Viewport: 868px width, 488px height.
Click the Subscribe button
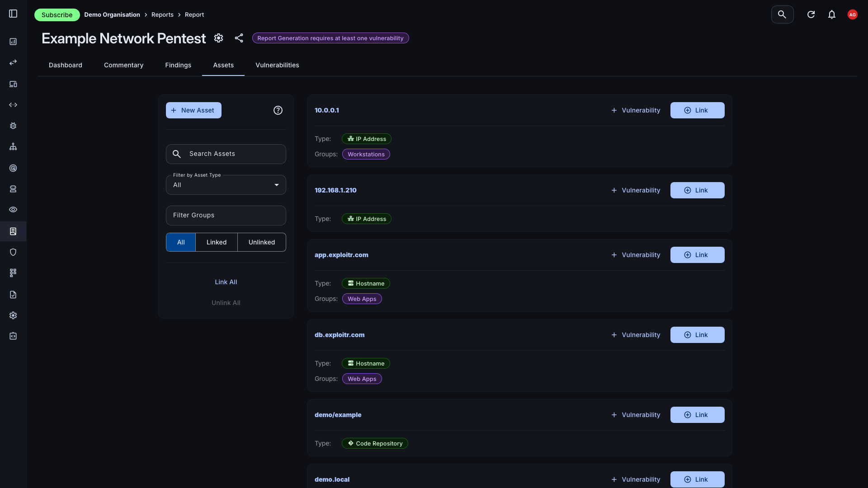click(57, 14)
